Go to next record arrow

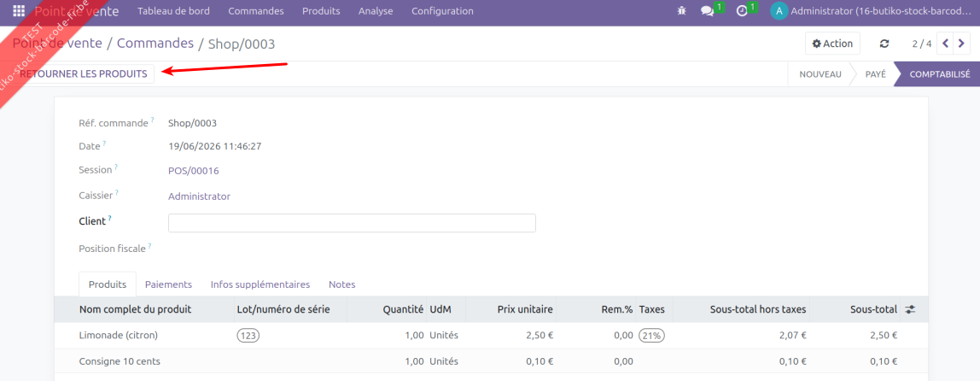click(x=960, y=44)
